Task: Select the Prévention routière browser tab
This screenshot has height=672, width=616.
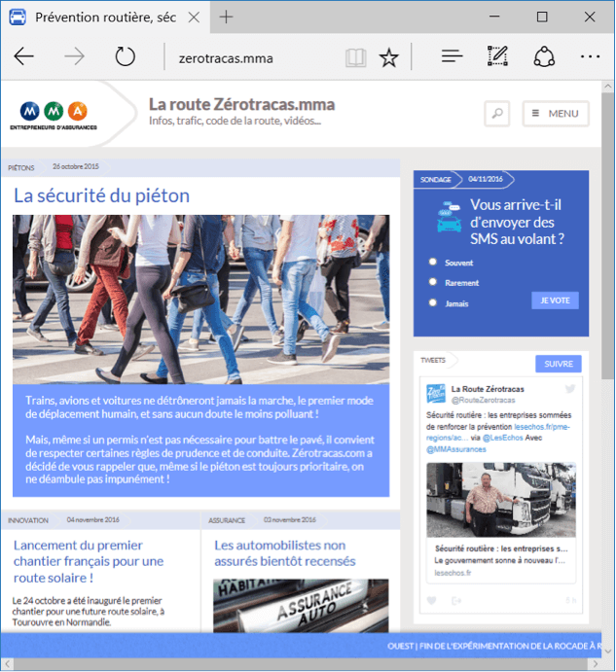Action: (x=105, y=18)
